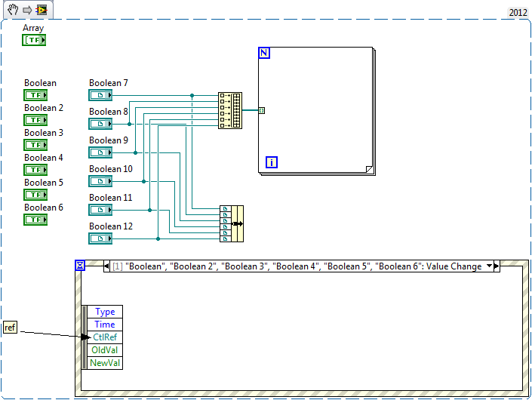Image resolution: width=532 pixels, height=400 pixels.
Task: Go to previous event case with left arrow
Action: point(106,266)
